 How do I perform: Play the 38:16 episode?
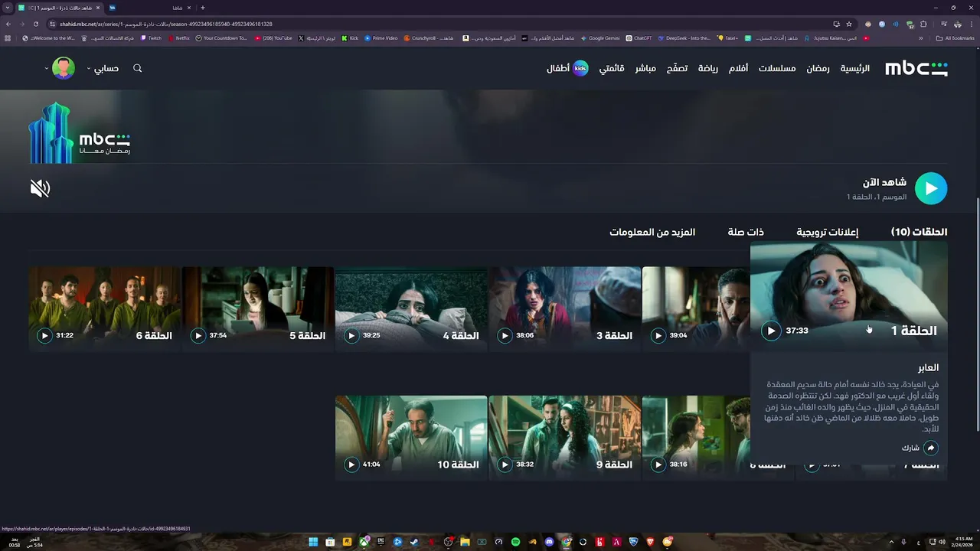coord(658,465)
